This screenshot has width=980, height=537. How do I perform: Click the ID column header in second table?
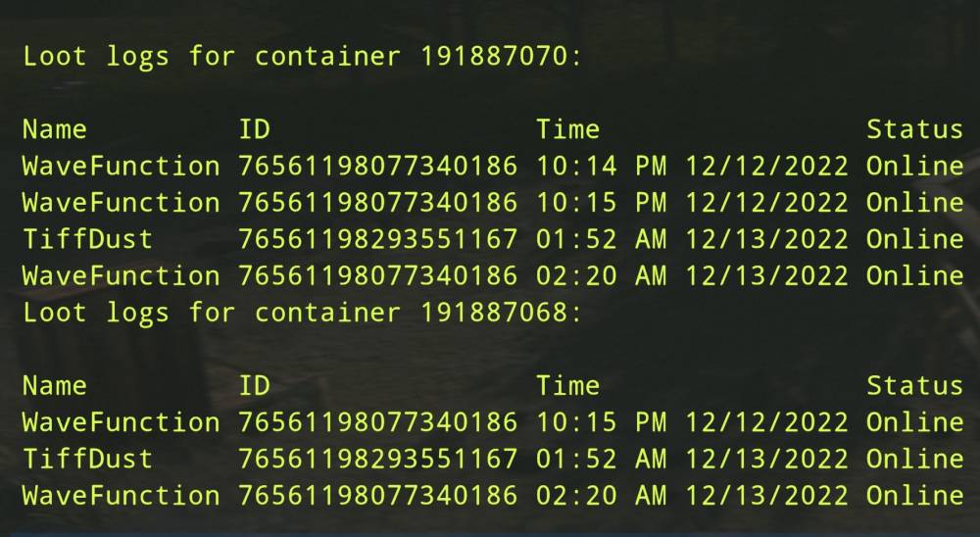point(254,386)
